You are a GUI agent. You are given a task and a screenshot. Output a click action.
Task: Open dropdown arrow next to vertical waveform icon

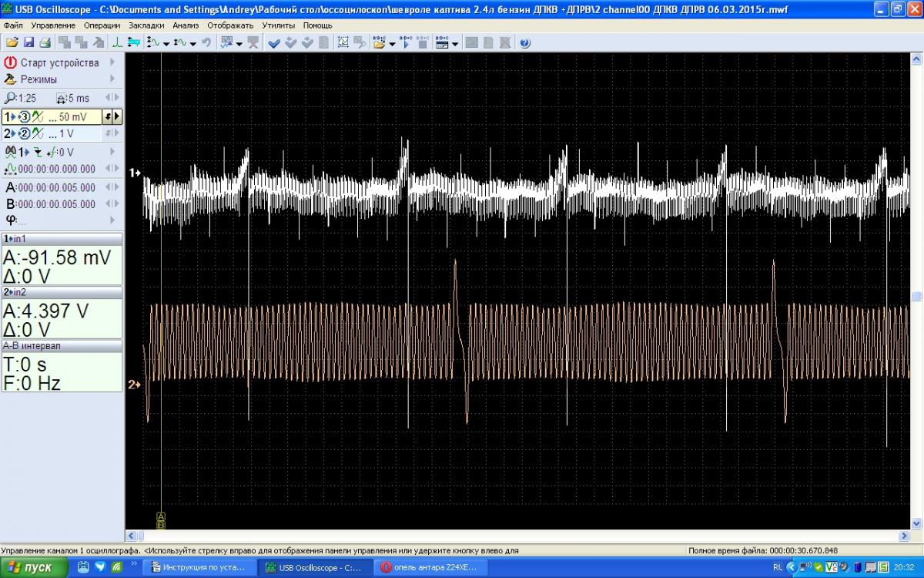(x=166, y=43)
